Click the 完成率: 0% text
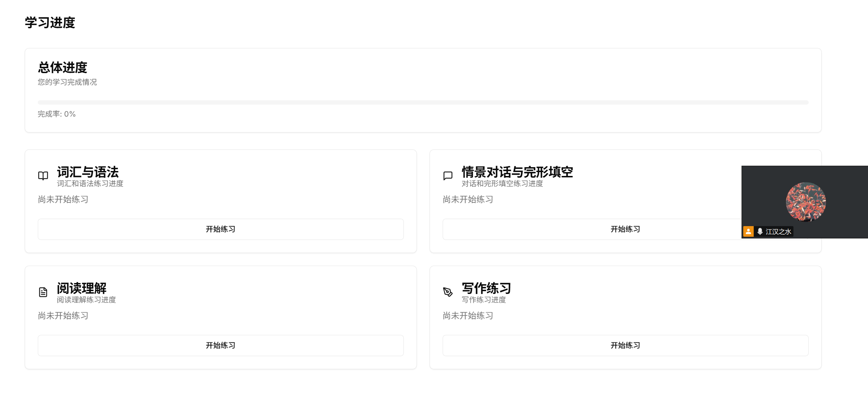 pos(57,114)
